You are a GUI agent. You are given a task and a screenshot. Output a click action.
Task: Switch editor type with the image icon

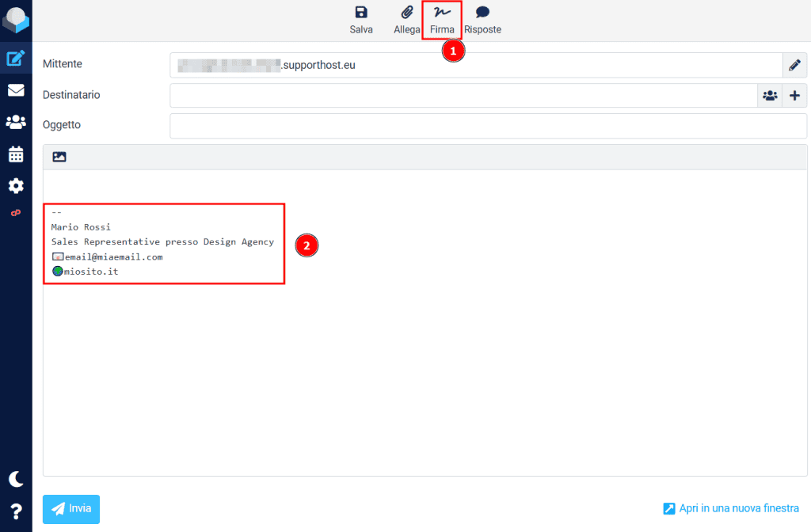59,158
